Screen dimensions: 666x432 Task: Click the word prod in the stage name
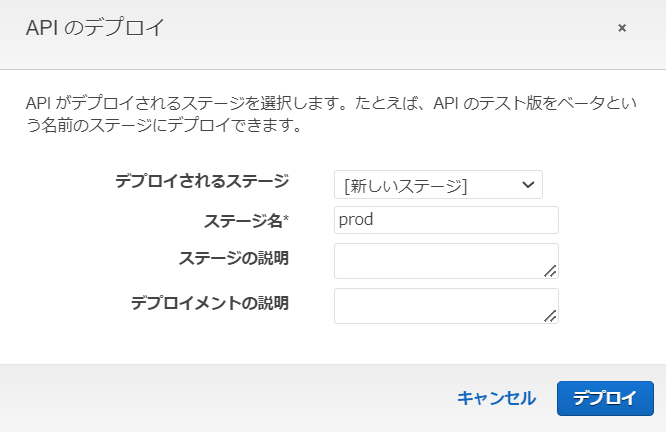[357, 220]
